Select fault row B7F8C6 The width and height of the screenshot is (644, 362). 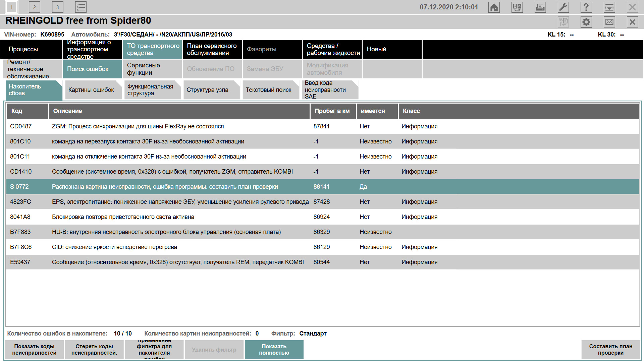[323, 247]
